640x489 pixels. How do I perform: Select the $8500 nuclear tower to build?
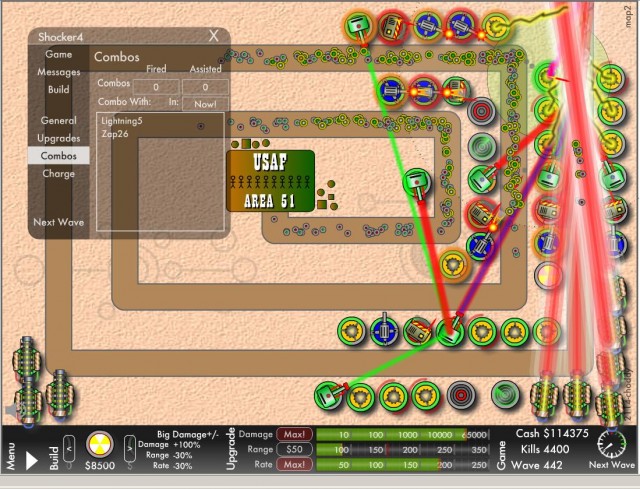point(99,445)
